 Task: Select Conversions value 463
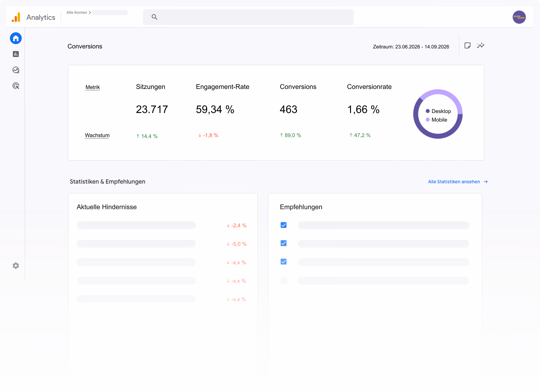[x=288, y=109]
